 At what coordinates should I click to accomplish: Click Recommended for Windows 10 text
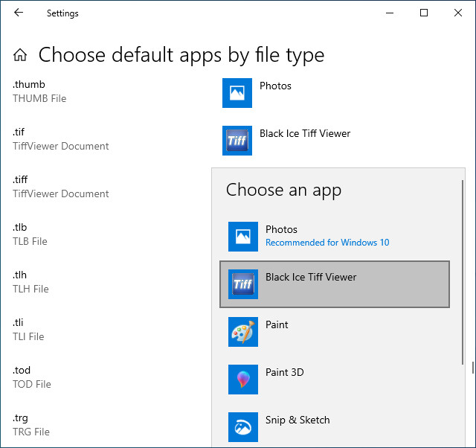point(327,243)
